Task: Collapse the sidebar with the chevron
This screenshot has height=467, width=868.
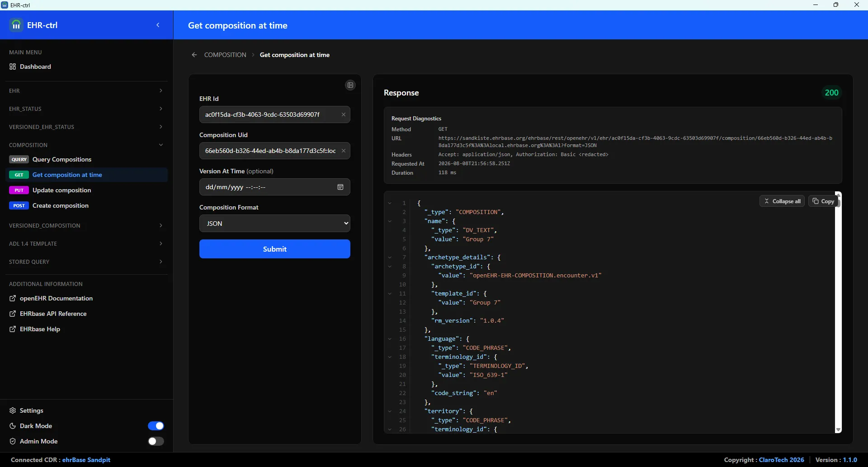Action: click(x=158, y=25)
